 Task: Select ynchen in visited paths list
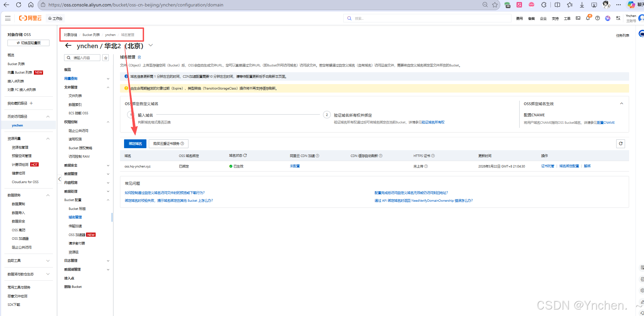tap(17, 125)
